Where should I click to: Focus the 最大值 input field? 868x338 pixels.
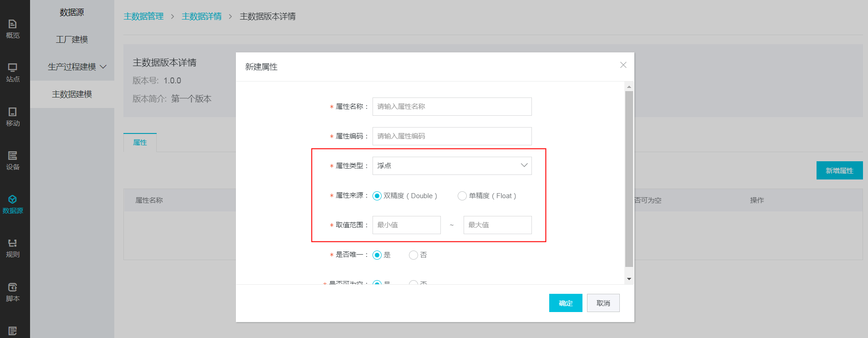(x=498, y=225)
